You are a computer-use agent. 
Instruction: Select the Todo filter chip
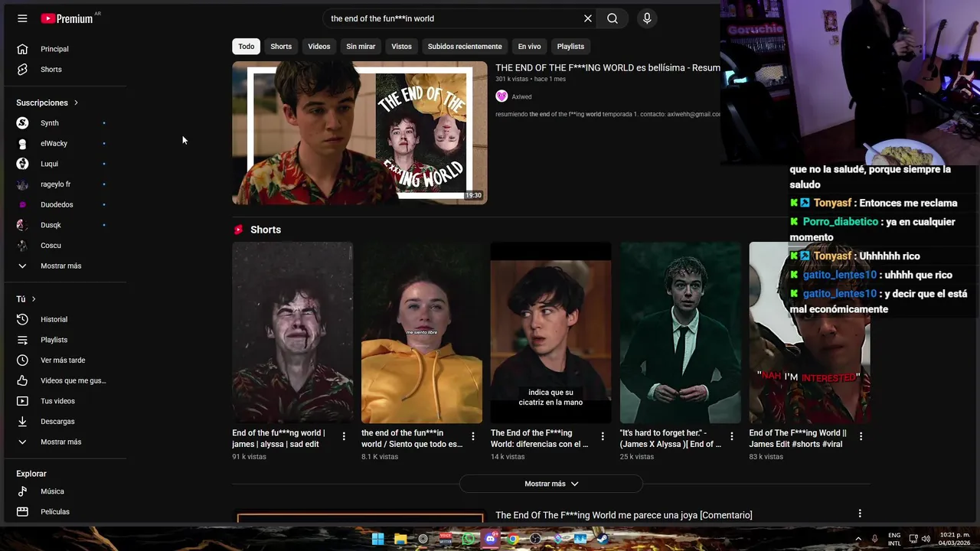tap(247, 47)
